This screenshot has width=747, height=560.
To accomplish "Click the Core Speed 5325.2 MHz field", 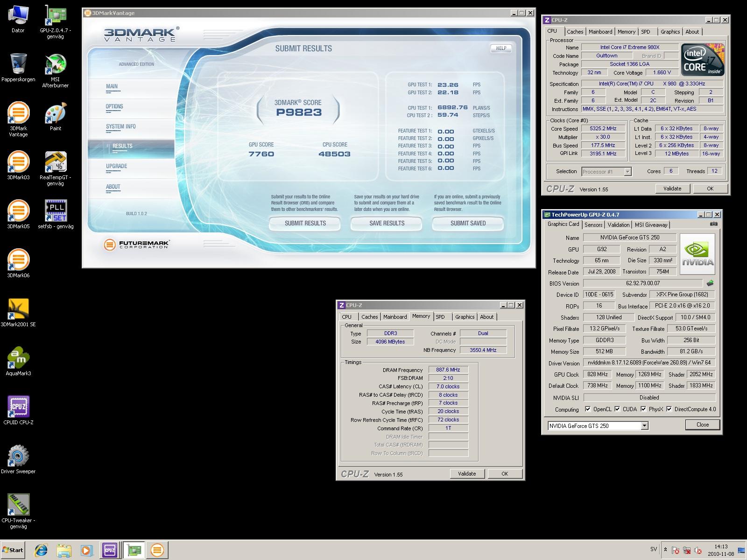I will (x=603, y=129).
